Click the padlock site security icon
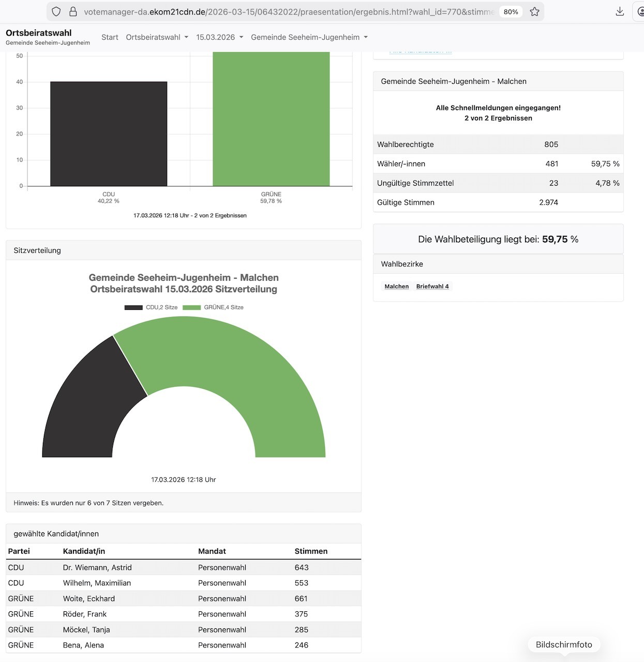The image size is (644, 662). [73, 11]
